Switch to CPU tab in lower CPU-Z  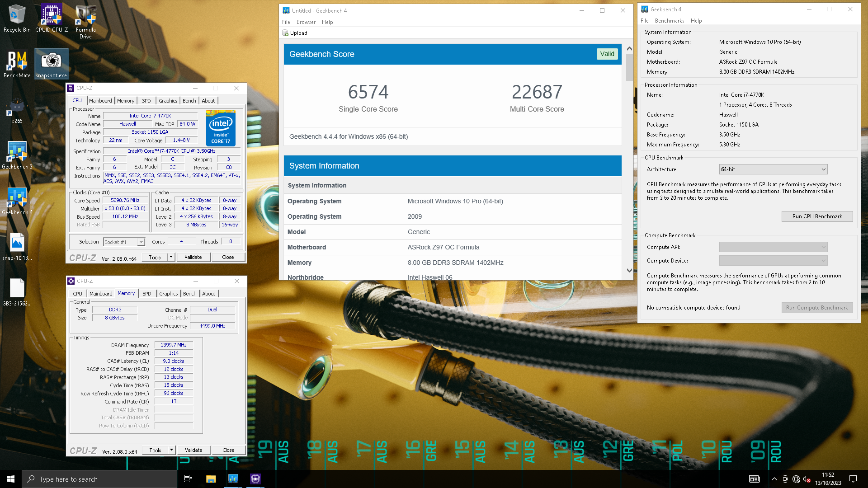point(78,294)
